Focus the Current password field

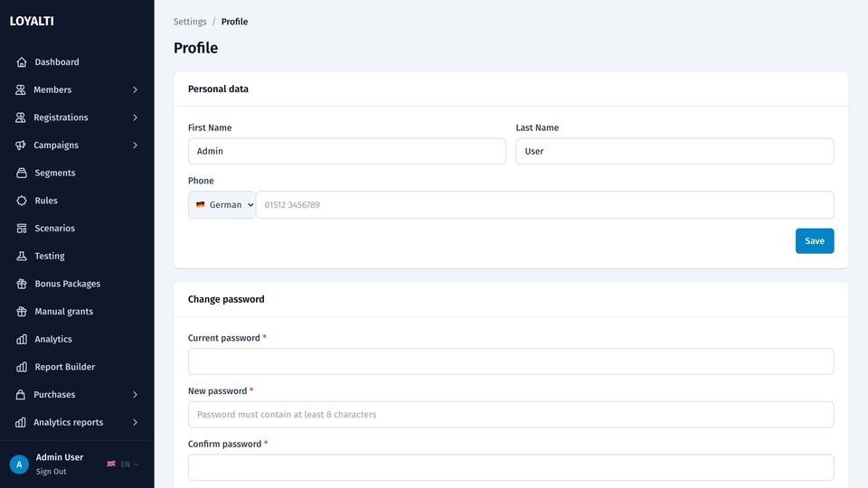[x=511, y=361]
